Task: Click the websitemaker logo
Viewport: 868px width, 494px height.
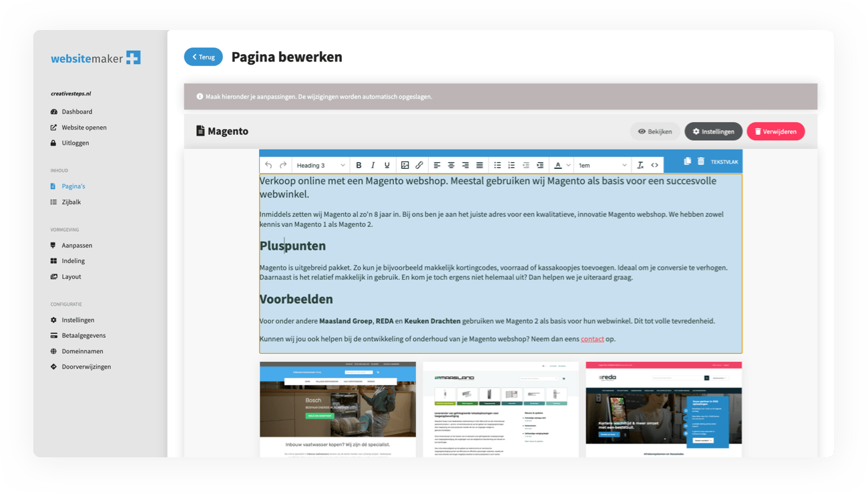Action: (95, 58)
